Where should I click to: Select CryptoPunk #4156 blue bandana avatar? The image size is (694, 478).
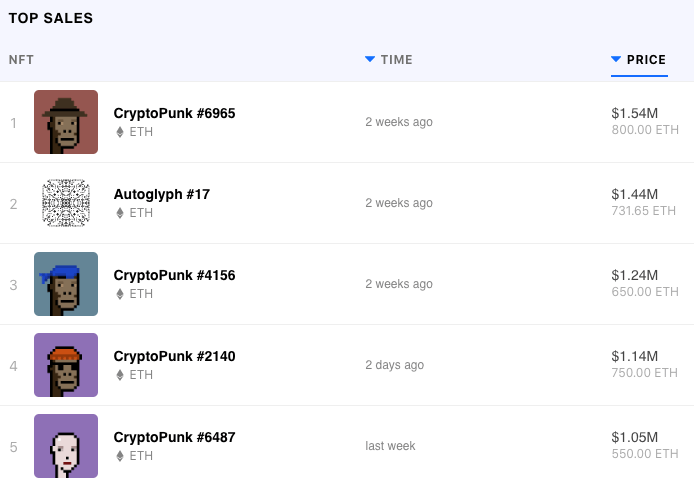(x=66, y=284)
